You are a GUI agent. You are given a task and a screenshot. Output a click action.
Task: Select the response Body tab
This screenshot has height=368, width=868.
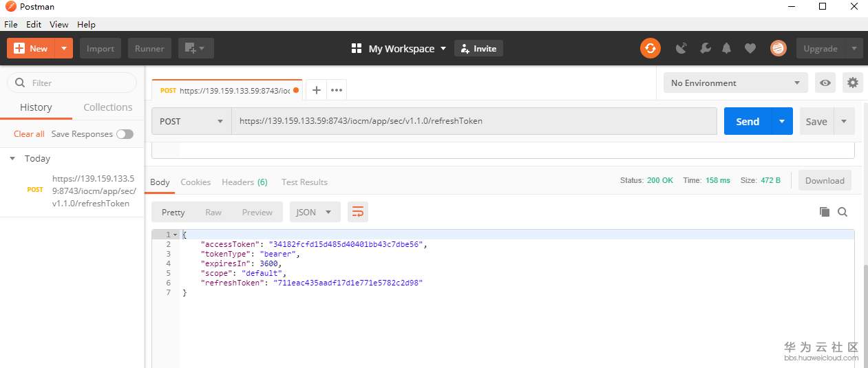(x=160, y=182)
